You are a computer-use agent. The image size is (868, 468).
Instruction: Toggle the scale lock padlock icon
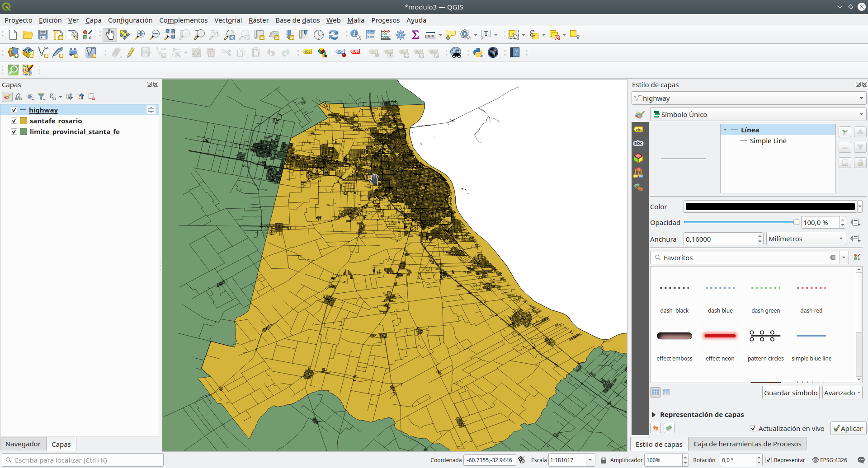coord(603,460)
